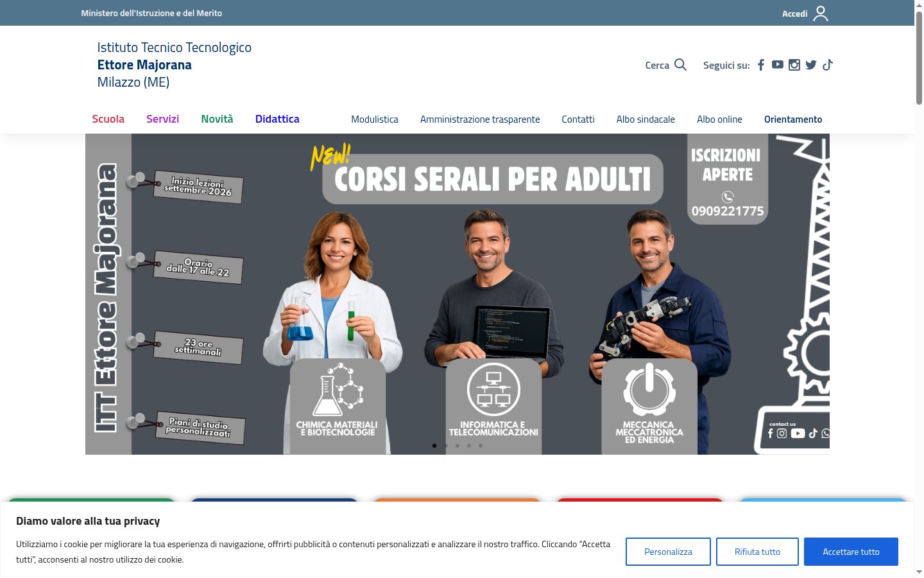This screenshot has width=924, height=578.
Task: Click the Cerca search label
Action: (x=657, y=66)
